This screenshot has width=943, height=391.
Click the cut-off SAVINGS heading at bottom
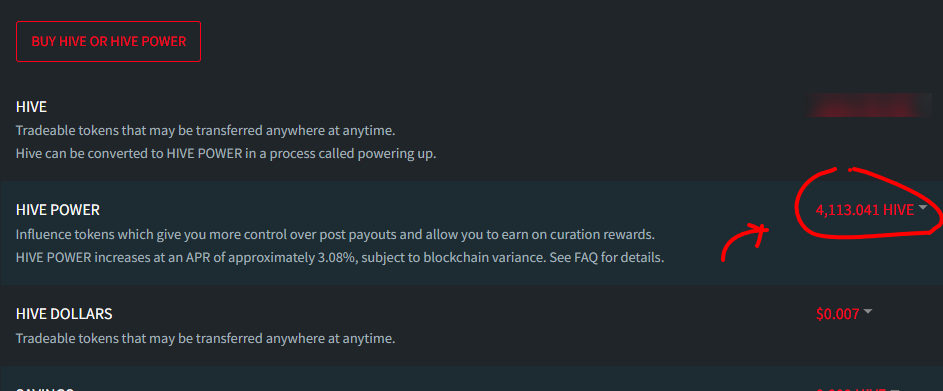(x=45, y=389)
